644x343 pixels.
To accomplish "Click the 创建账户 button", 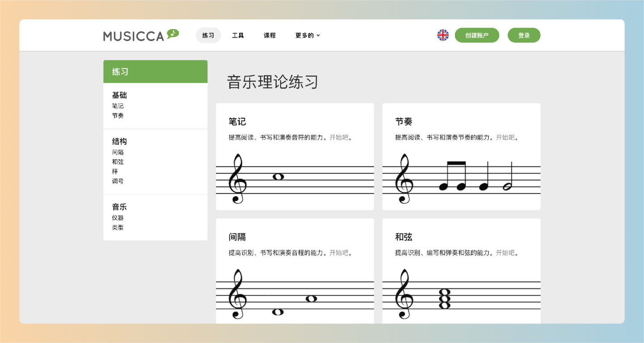I will [x=477, y=35].
